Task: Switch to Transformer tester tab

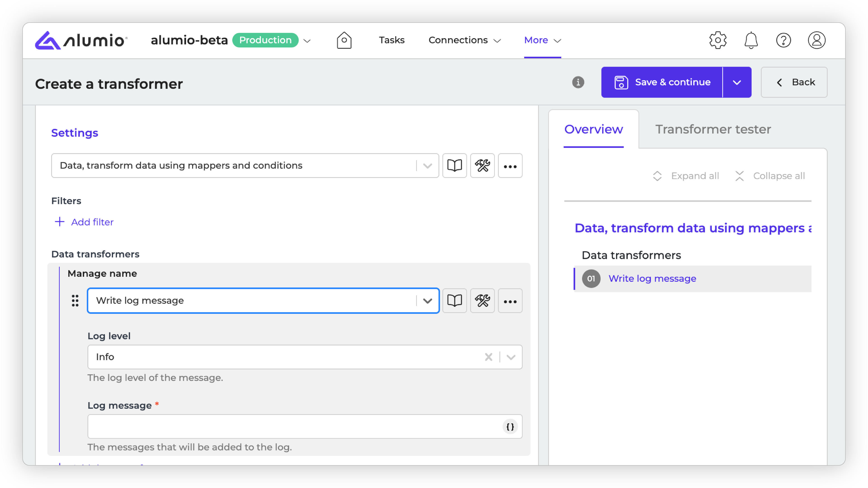Action: coord(713,129)
